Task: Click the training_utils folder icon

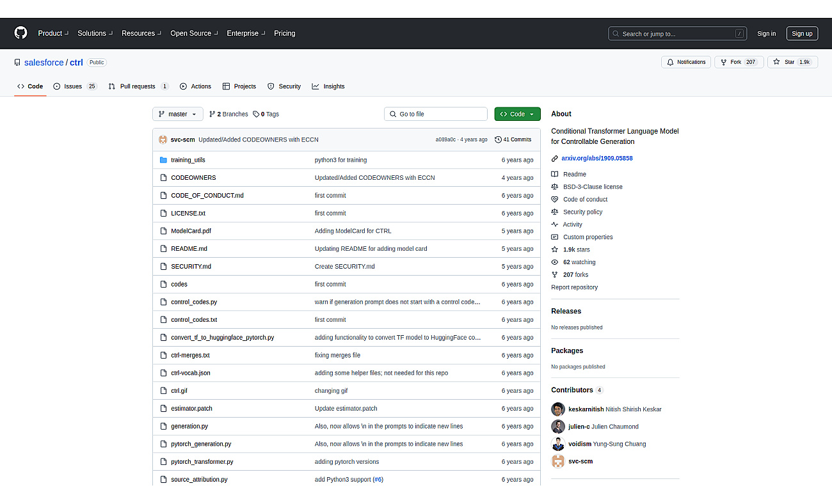Action: (163, 160)
